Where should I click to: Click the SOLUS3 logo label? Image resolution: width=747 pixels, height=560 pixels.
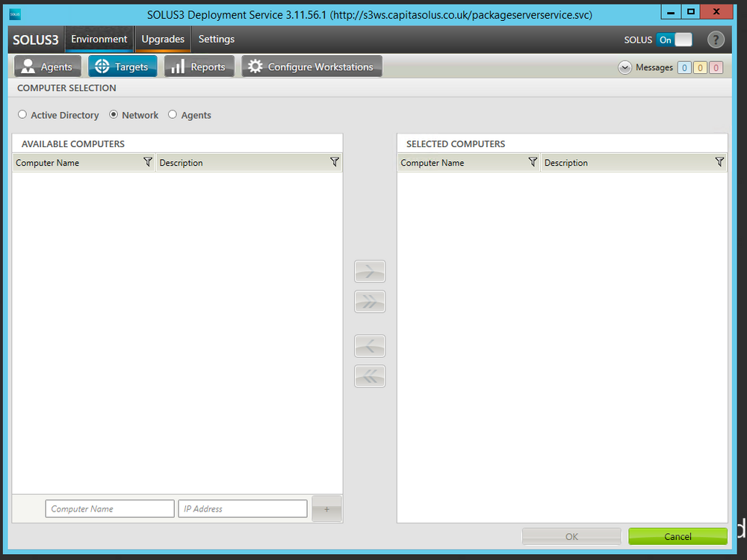pyautogui.click(x=36, y=40)
